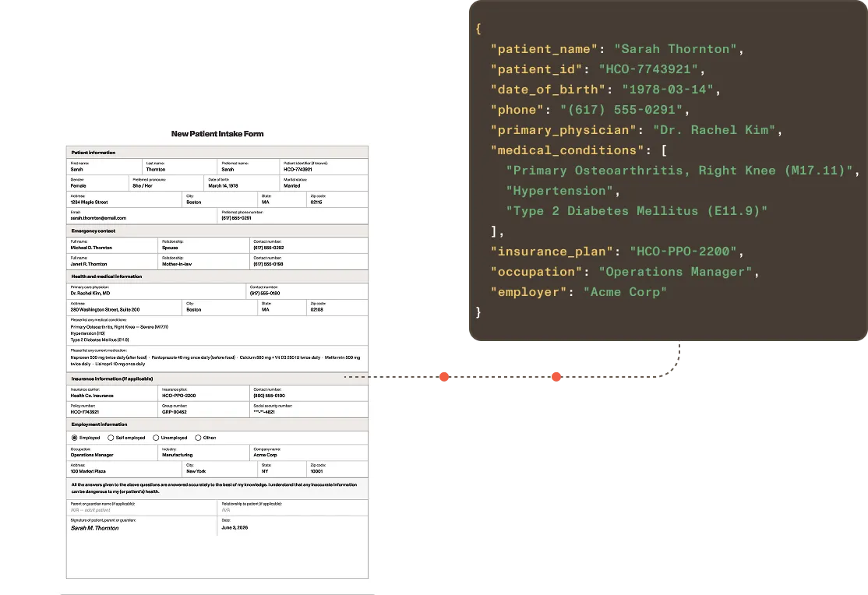Click the medical conditions list area
Viewport: 868px width, 595px height.
tap(217, 330)
